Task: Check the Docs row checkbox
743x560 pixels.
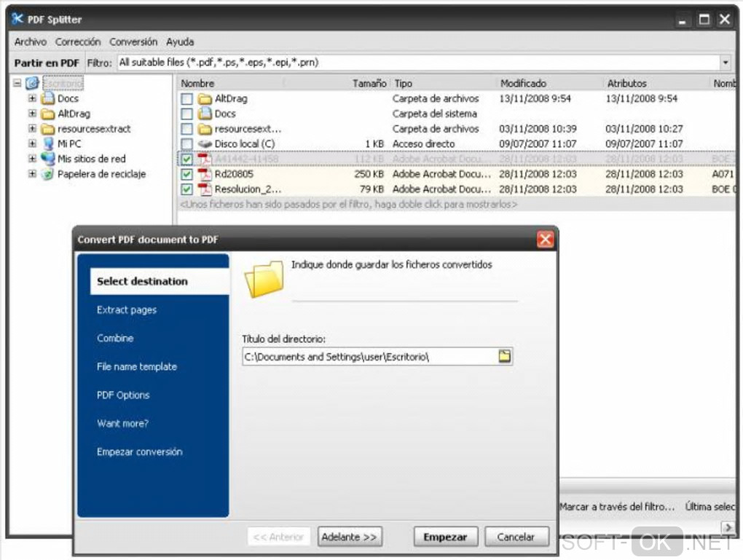Action: [186, 114]
